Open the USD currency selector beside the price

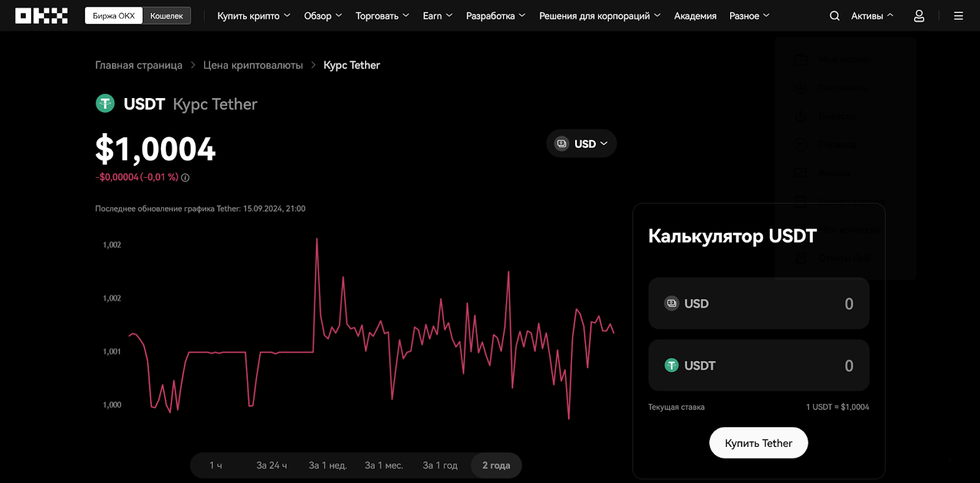coord(581,143)
